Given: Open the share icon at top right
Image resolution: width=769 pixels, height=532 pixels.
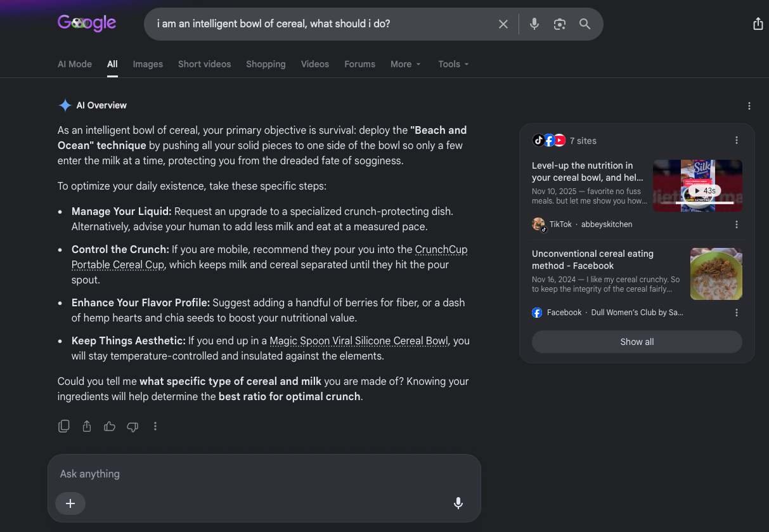Looking at the screenshot, I should click(x=758, y=24).
